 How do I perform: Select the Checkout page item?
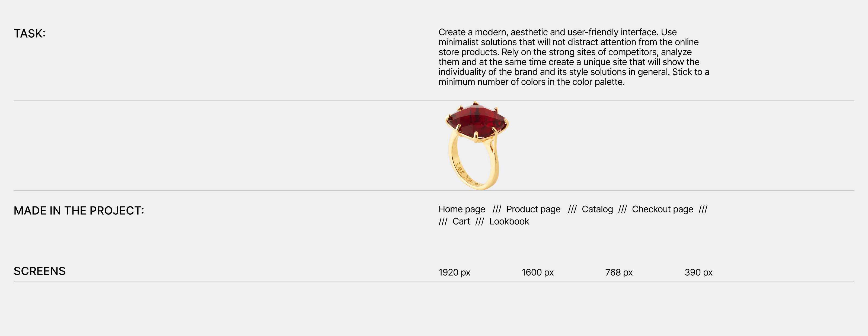tap(662, 209)
